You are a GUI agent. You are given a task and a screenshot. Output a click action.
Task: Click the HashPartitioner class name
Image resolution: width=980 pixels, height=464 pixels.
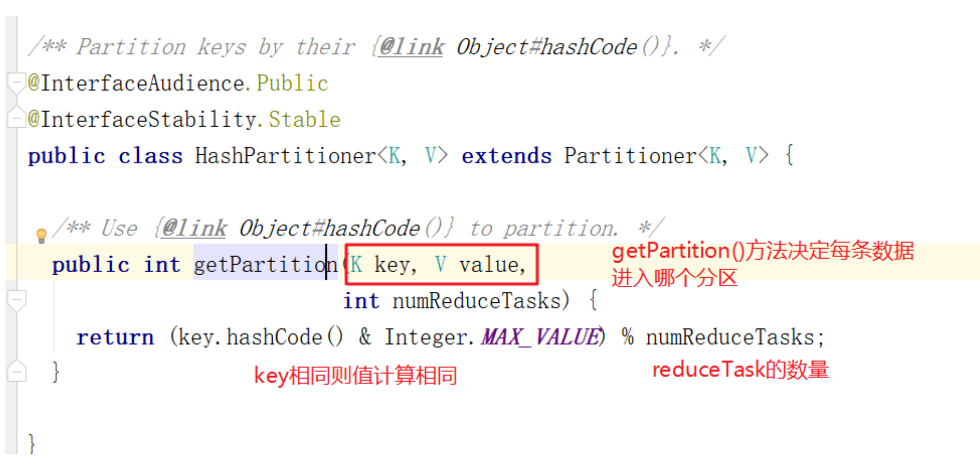tap(285, 156)
